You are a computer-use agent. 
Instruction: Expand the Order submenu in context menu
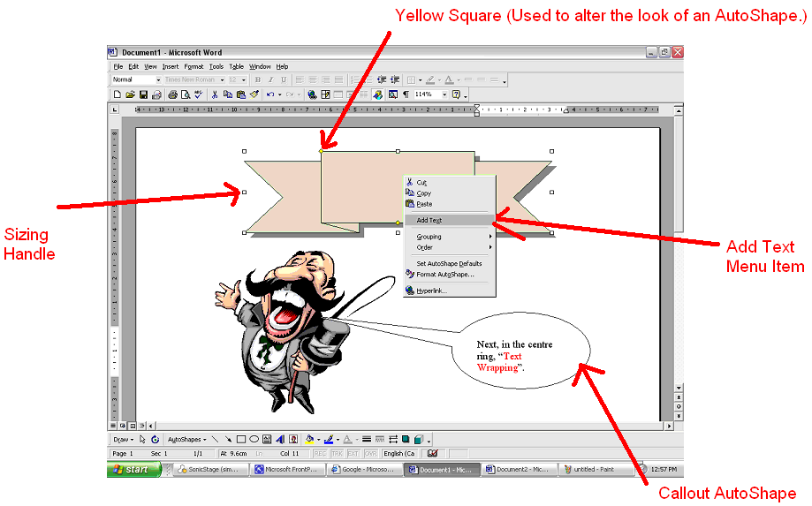[x=449, y=247]
